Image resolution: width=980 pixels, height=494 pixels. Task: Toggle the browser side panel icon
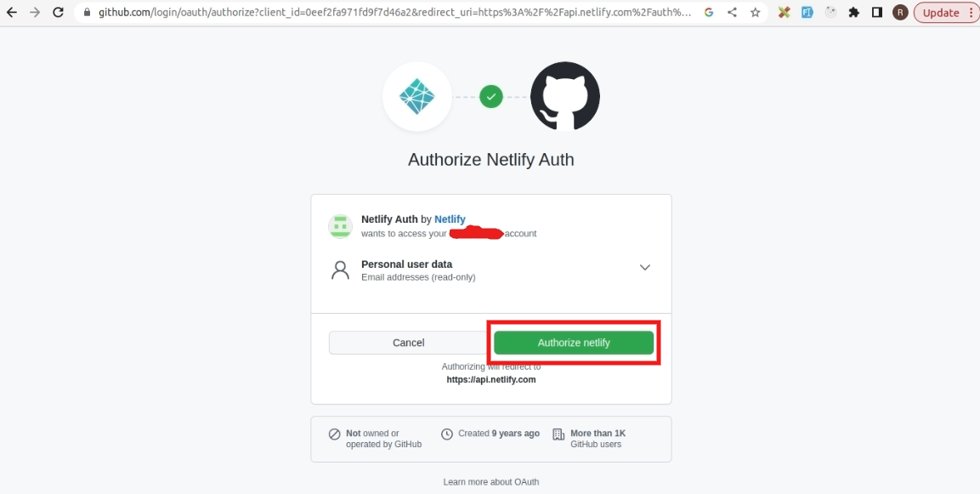(877, 13)
